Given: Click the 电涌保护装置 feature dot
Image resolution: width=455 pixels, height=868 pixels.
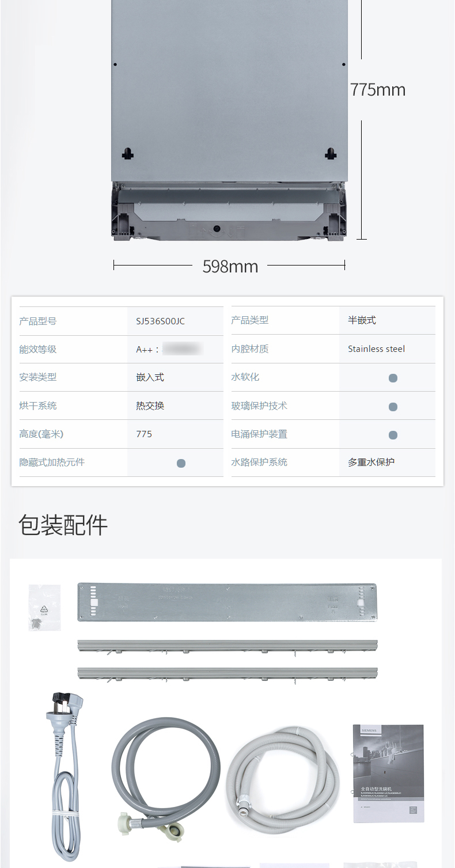Looking at the screenshot, I should click(x=393, y=435).
